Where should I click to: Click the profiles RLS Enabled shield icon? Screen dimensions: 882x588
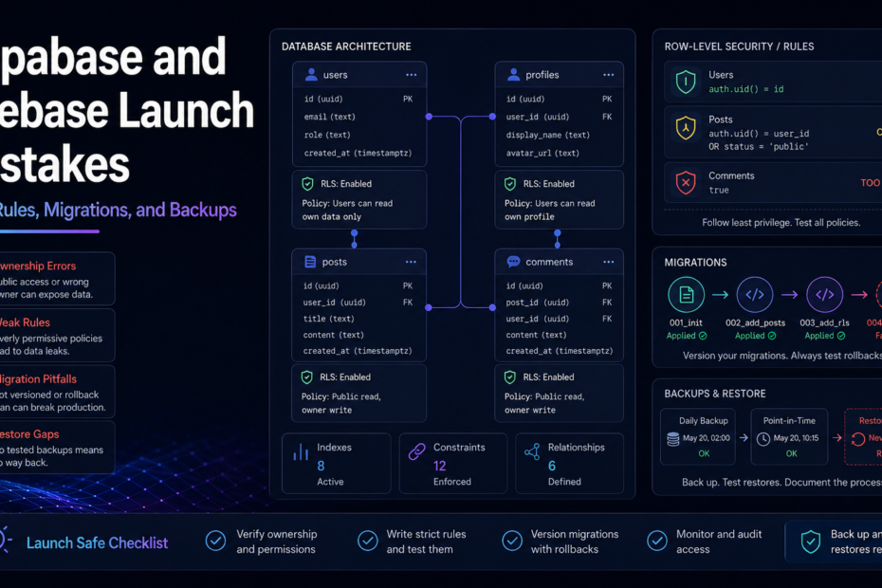point(510,184)
